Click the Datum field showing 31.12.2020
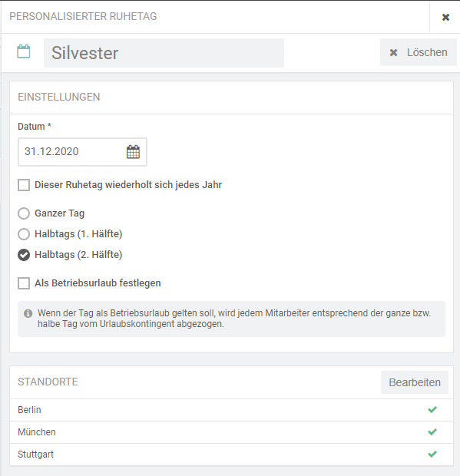The width and height of the screenshot is (460, 476). click(82, 152)
